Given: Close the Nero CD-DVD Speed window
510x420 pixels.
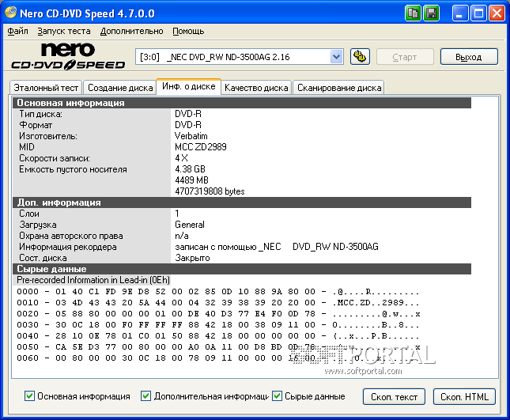Looking at the screenshot, I should tap(497, 13).
